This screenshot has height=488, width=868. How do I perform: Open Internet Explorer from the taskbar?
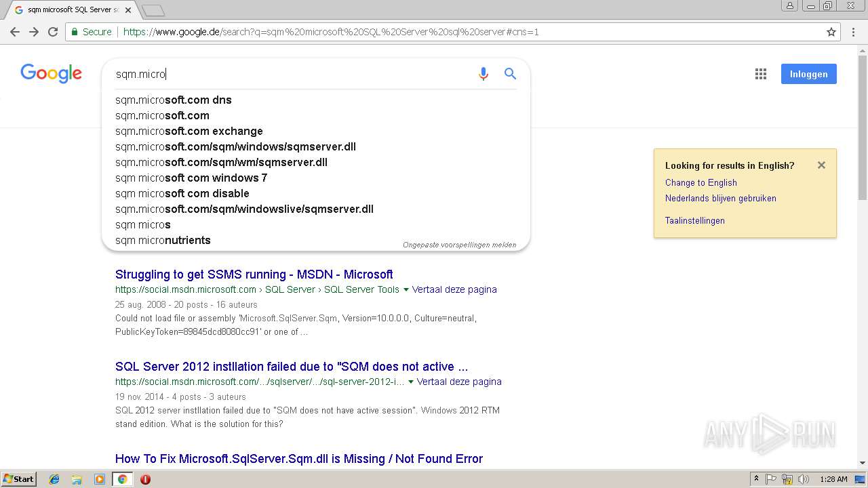pyautogui.click(x=54, y=479)
